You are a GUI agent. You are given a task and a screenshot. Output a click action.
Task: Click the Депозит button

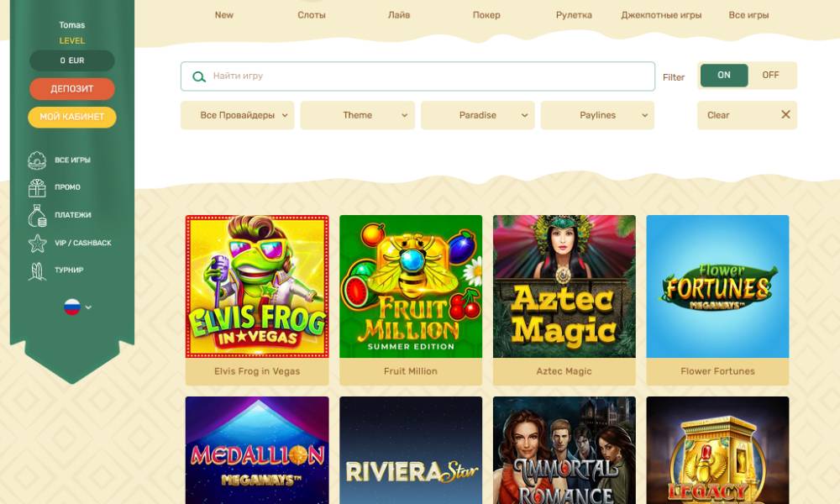(71, 89)
